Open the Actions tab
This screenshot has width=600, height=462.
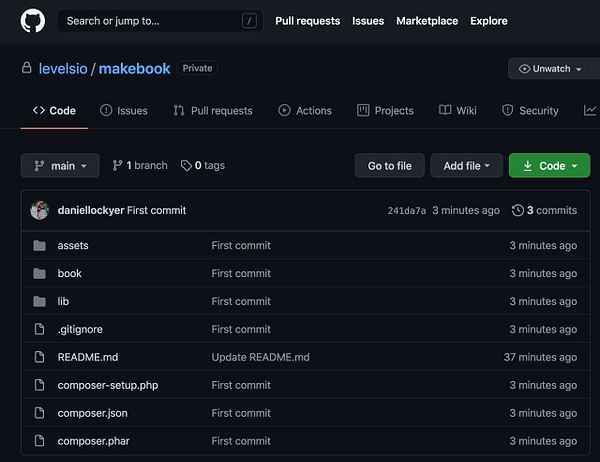tap(305, 111)
